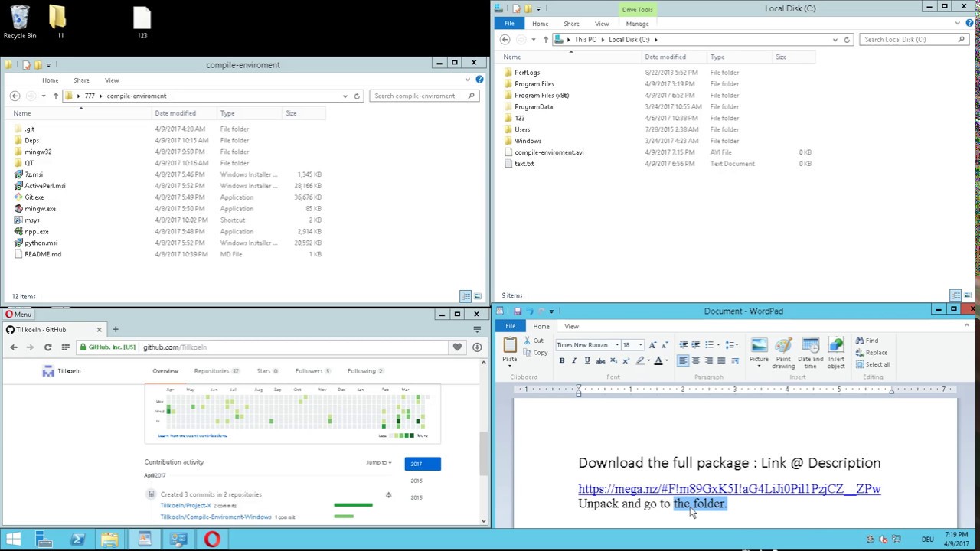980x551 pixels.
Task: Shrink font size in WordPad
Action: tap(665, 345)
